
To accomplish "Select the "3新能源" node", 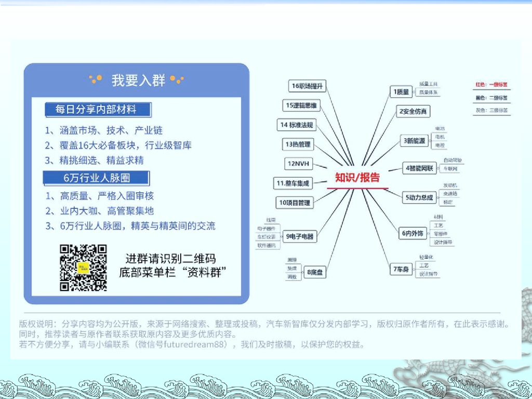I will pos(415,140).
